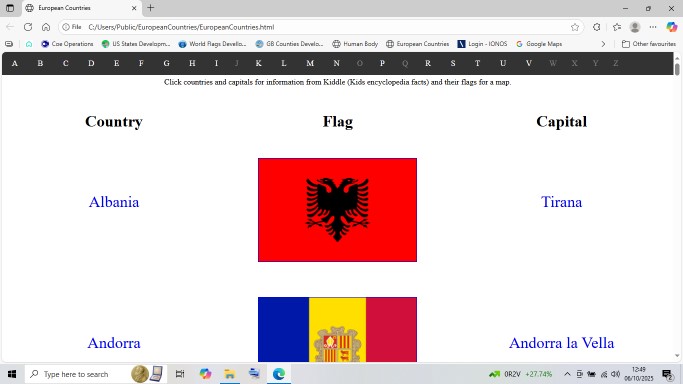The width and height of the screenshot is (683, 384).
Task: Jump to countries starting with K
Action: 258,63
